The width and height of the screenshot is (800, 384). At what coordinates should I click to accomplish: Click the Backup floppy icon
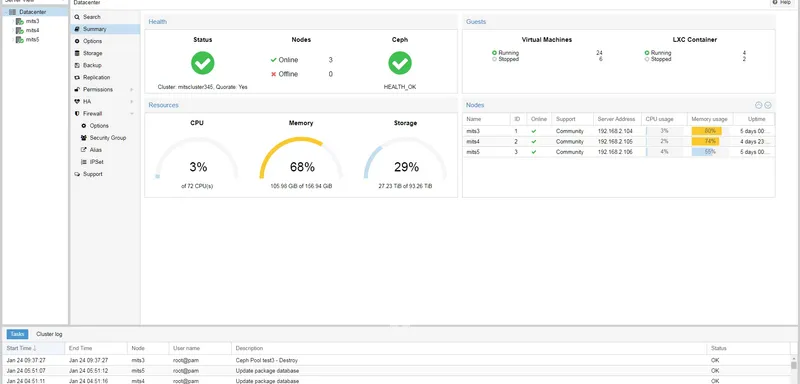77,65
